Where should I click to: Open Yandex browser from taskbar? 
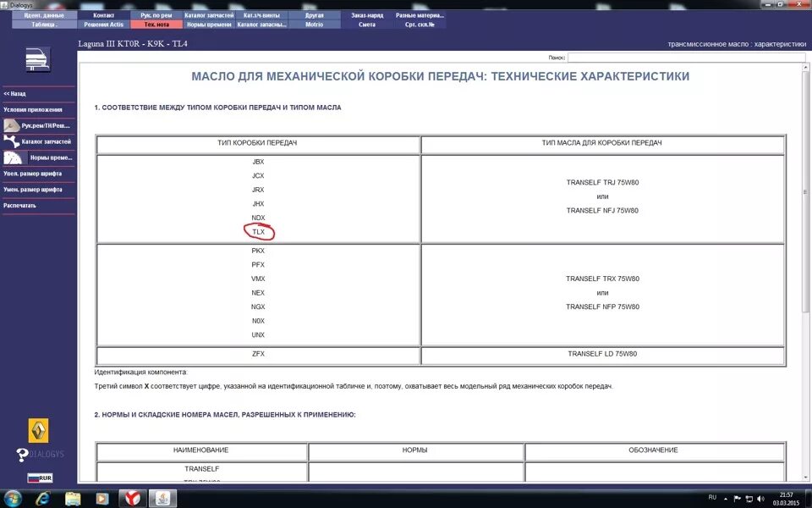click(133, 499)
